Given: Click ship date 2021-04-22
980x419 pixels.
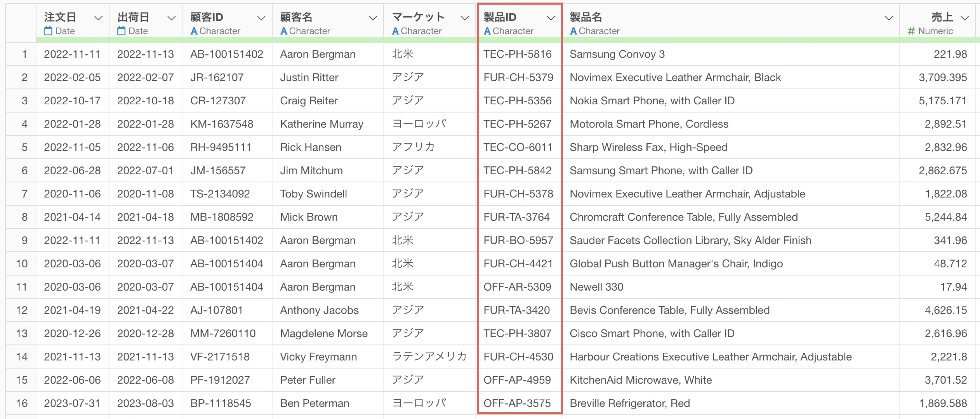Looking at the screenshot, I should (145, 310).
